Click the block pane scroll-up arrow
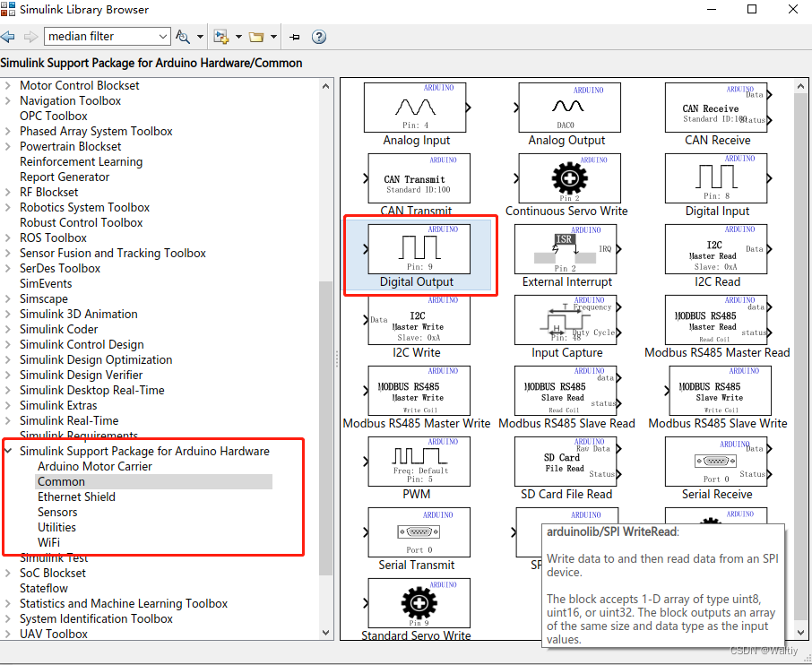812x665 pixels. (800, 86)
